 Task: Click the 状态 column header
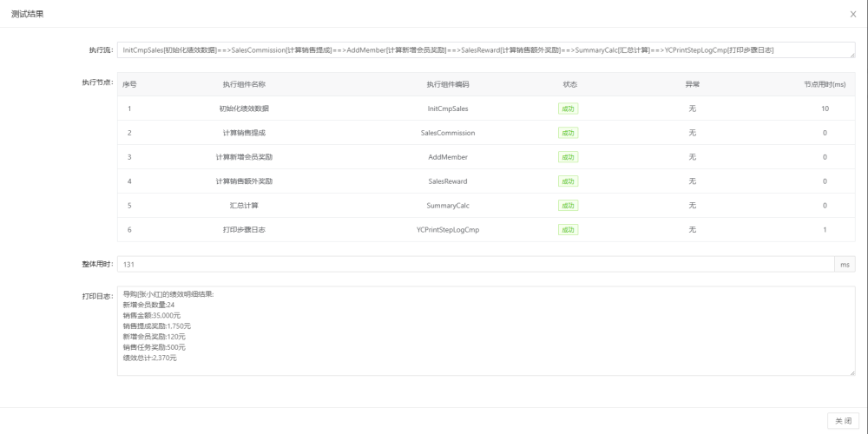(x=570, y=85)
